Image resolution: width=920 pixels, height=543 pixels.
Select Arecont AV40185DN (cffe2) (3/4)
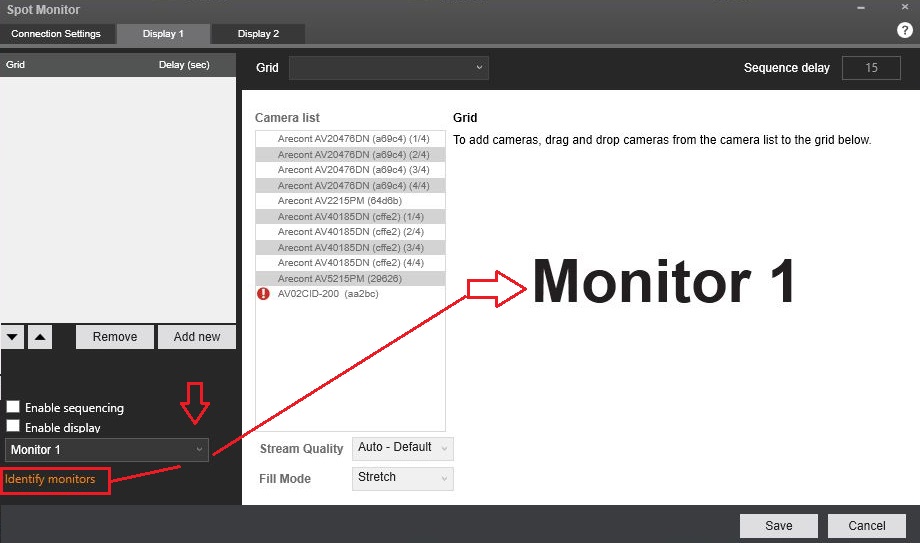[350, 248]
